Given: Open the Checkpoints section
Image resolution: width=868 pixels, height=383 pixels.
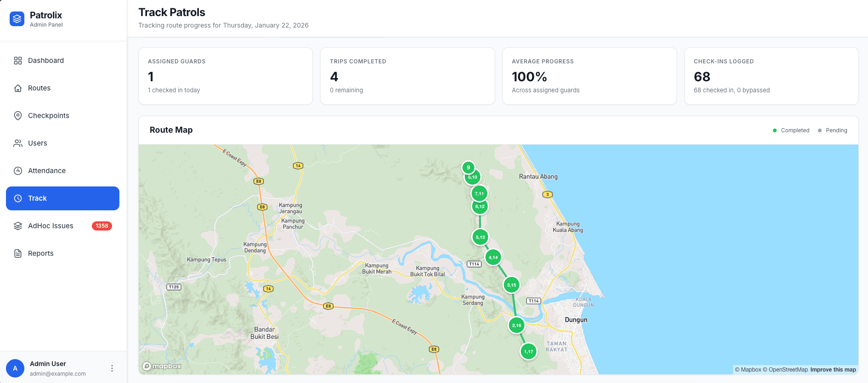Looking at the screenshot, I should 62,116.
